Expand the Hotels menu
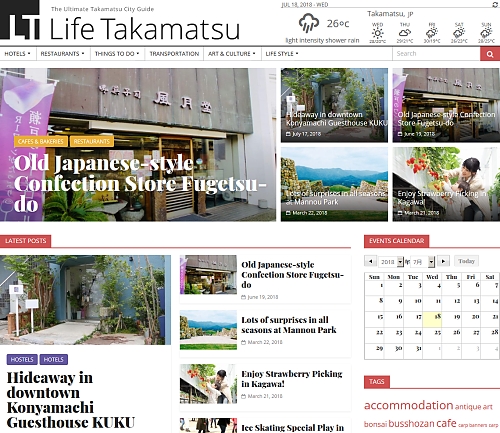The height and width of the screenshot is (433, 500). coord(17,54)
